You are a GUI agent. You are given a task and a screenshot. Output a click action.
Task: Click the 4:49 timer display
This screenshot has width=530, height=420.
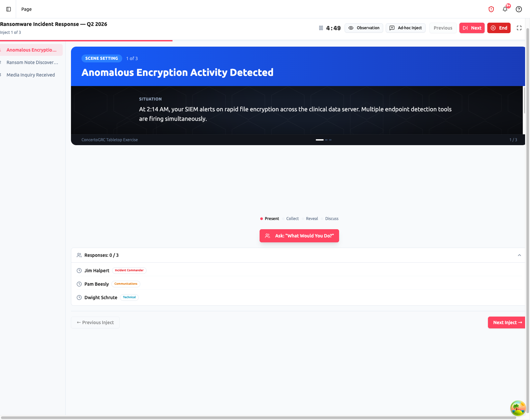coord(333,28)
